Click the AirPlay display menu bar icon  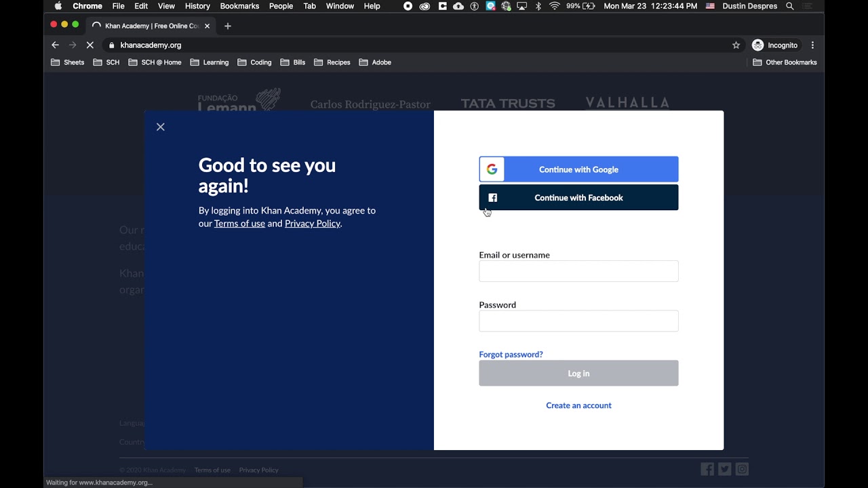point(521,6)
